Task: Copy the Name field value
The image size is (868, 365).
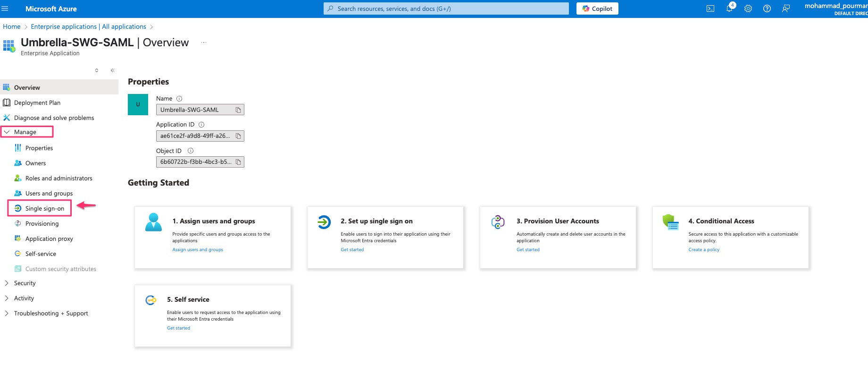Action: coord(238,110)
